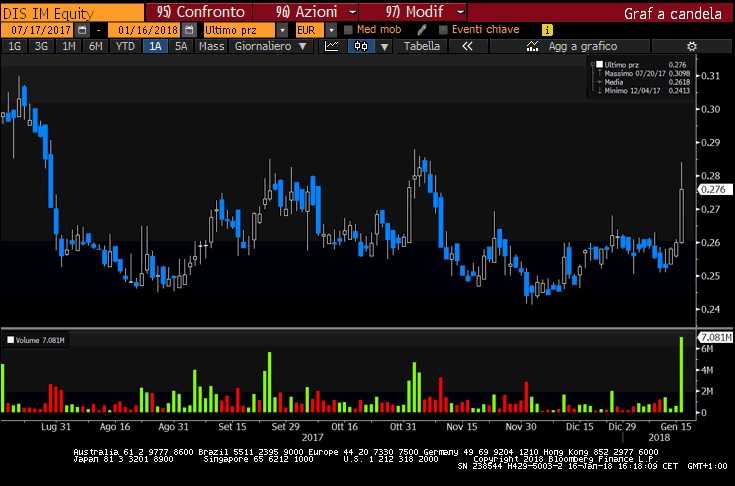The image size is (735, 486).
Task: Click the Ultimo prz field
Action: click(x=239, y=30)
